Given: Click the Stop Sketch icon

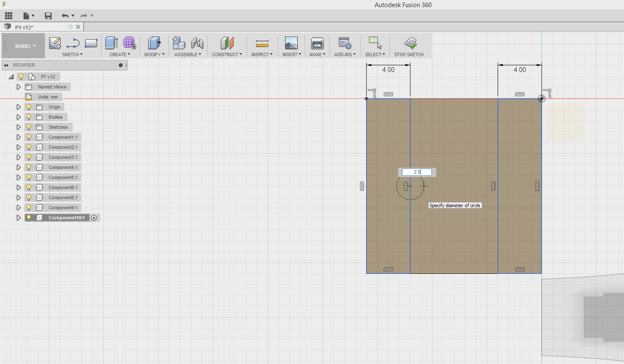Looking at the screenshot, I should click(411, 42).
